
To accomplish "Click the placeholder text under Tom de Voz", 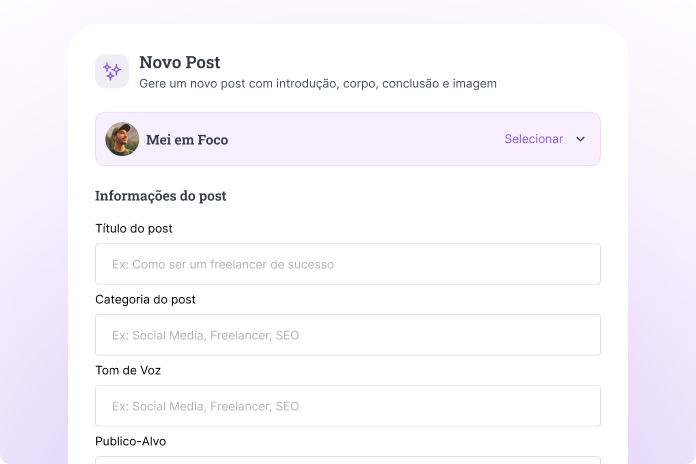I will tap(205, 407).
